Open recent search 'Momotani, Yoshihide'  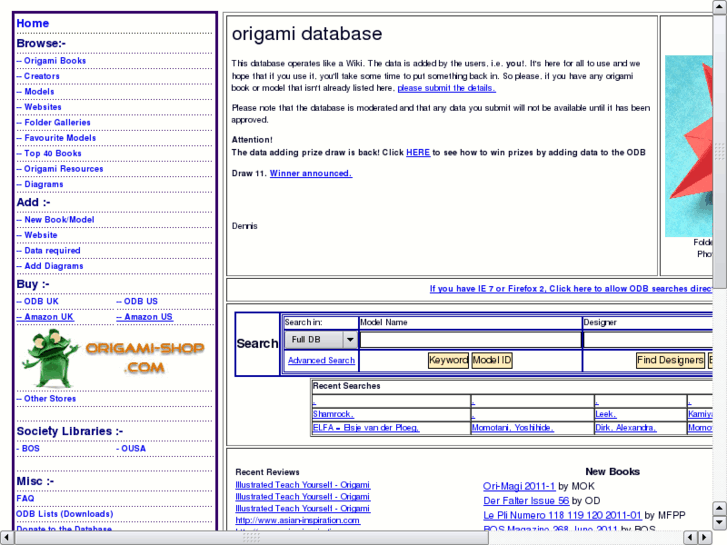coord(512,428)
